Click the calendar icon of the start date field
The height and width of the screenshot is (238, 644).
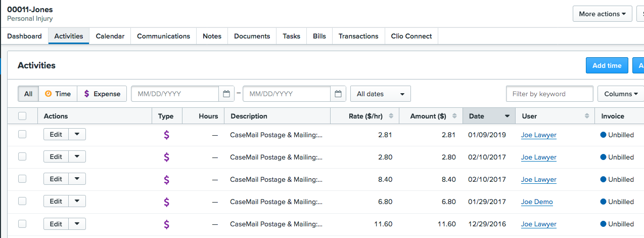click(226, 94)
